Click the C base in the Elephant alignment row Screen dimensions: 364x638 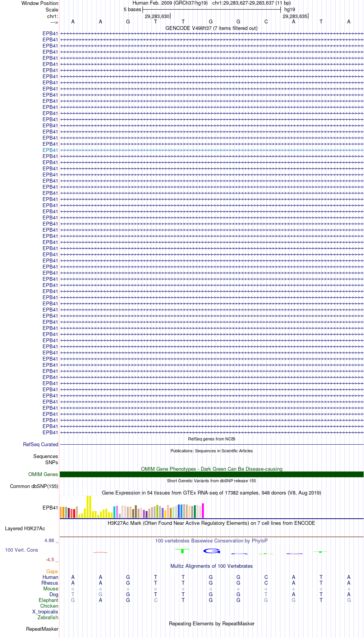click(x=156, y=600)
